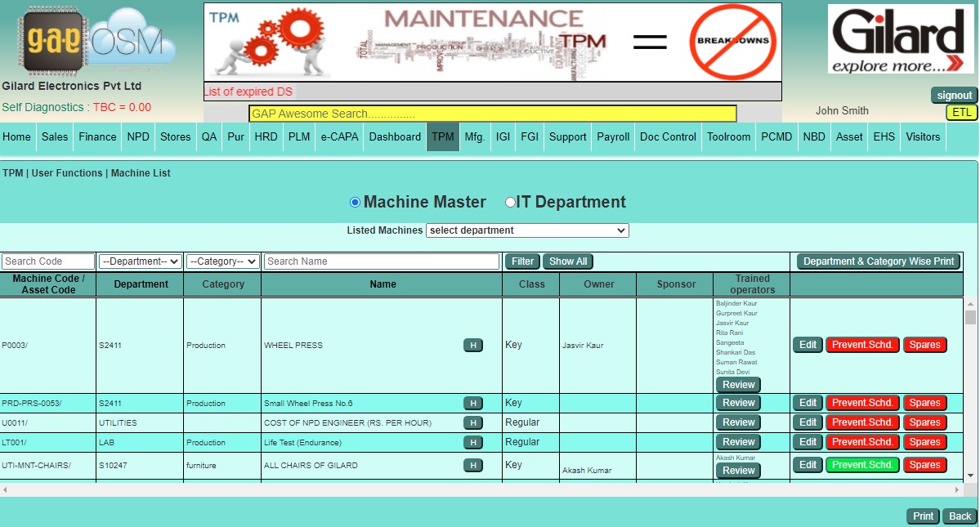Click the GAP Awesome Search field
980x527 pixels.
492,114
